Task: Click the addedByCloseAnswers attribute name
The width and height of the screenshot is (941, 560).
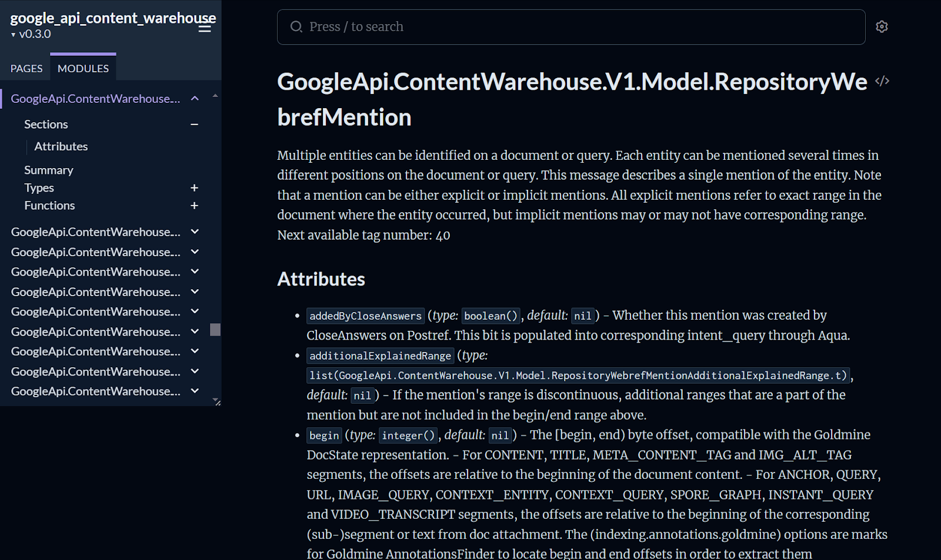Action: click(365, 316)
